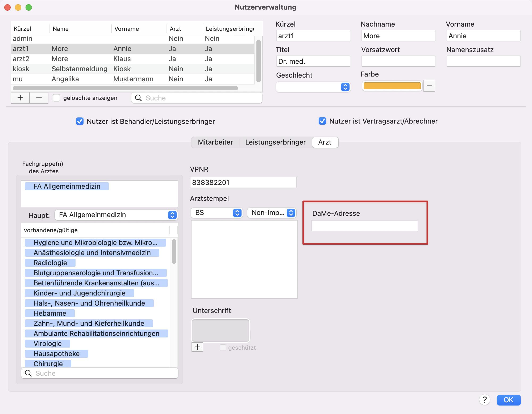Toggle gelöschte anzeigen checkbox
Viewport: 532px width, 414px height.
point(56,98)
